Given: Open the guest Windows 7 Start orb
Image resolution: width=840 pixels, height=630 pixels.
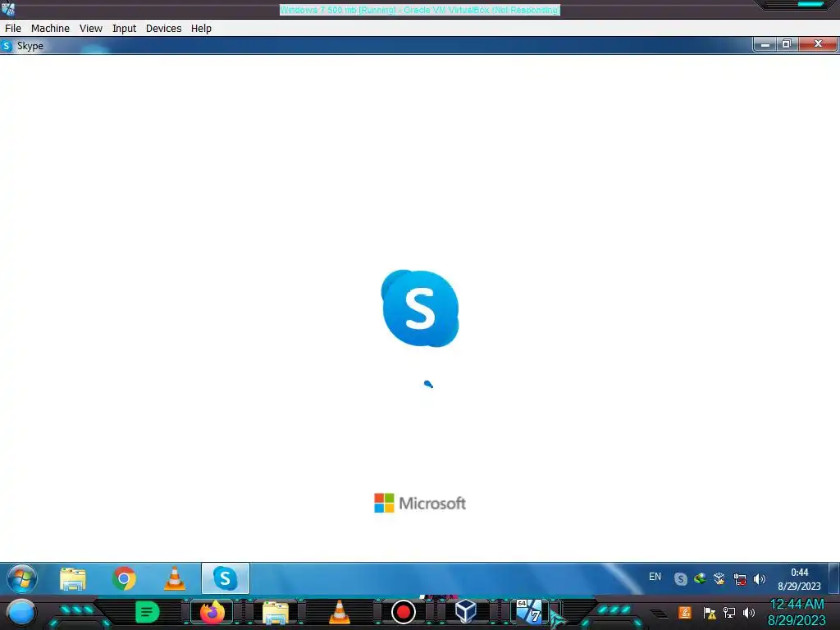Looking at the screenshot, I should [22, 579].
